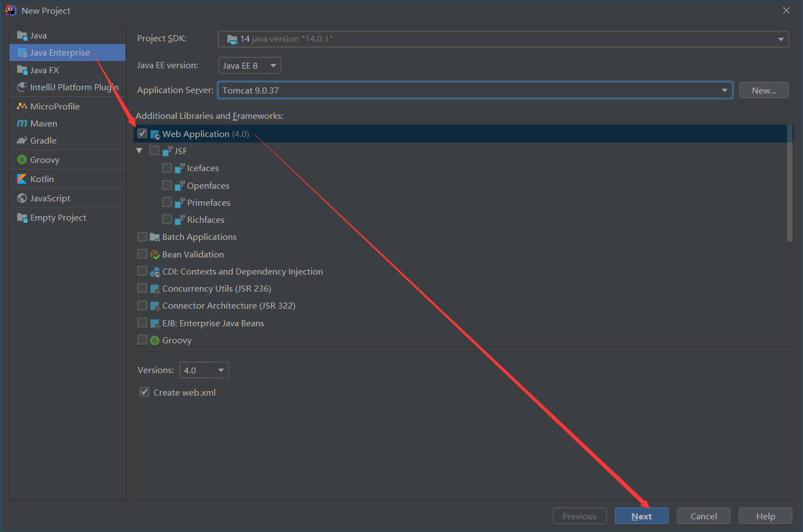Select MicroProfile project type

(x=68, y=106)
